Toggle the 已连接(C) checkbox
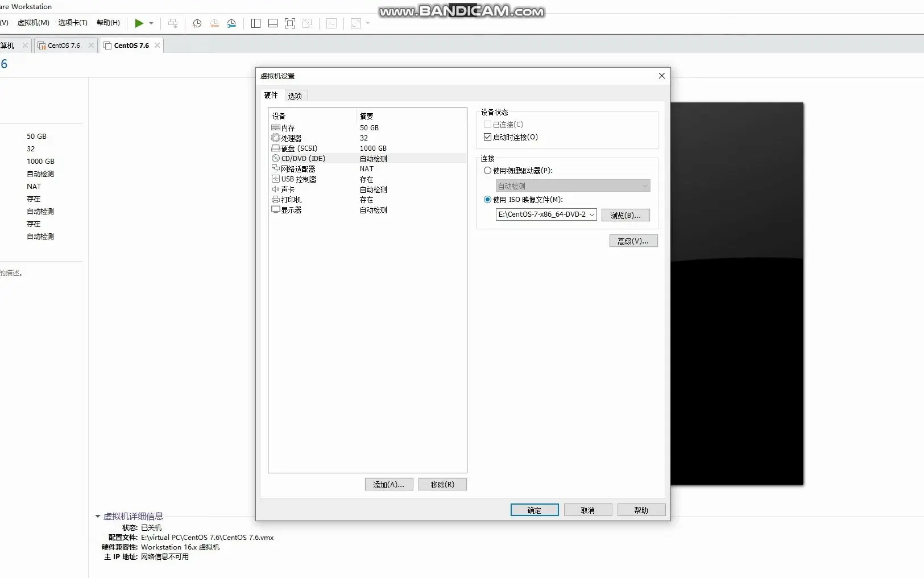The width and height of the screenshot is (924, 578). tap(487, 125)
